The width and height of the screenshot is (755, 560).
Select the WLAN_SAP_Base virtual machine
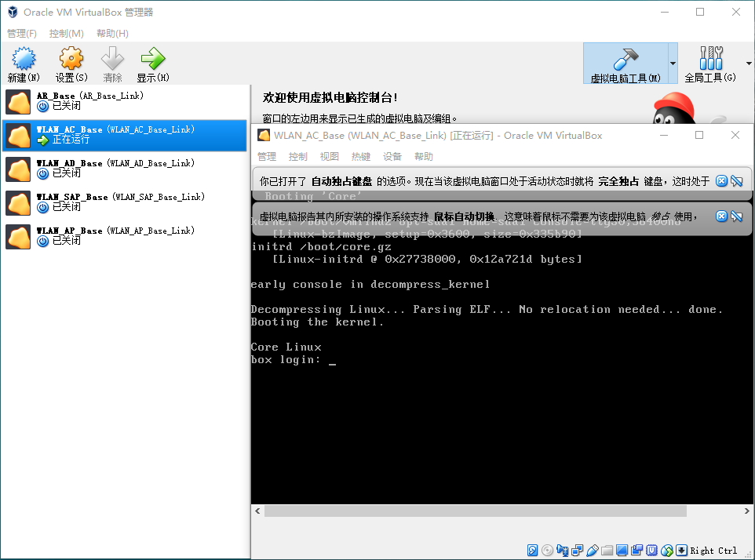[x=126, y=202]
